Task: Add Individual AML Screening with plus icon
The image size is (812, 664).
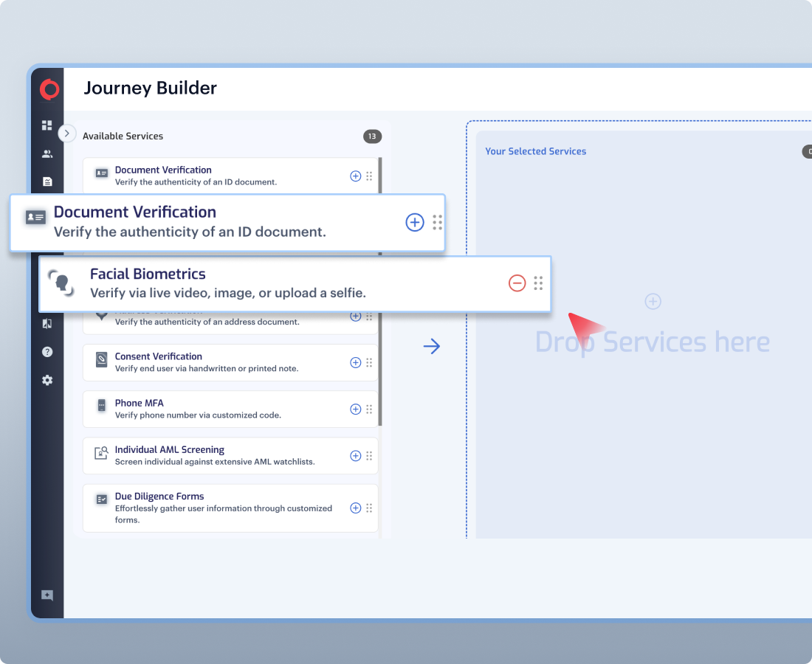Action: coord(355,456)
